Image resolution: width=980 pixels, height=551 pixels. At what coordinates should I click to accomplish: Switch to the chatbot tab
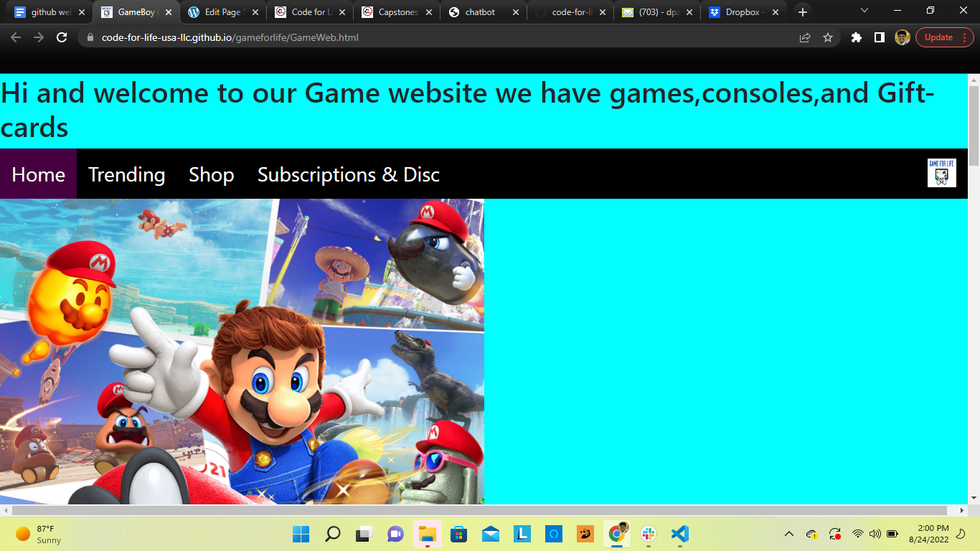[483, 12]
